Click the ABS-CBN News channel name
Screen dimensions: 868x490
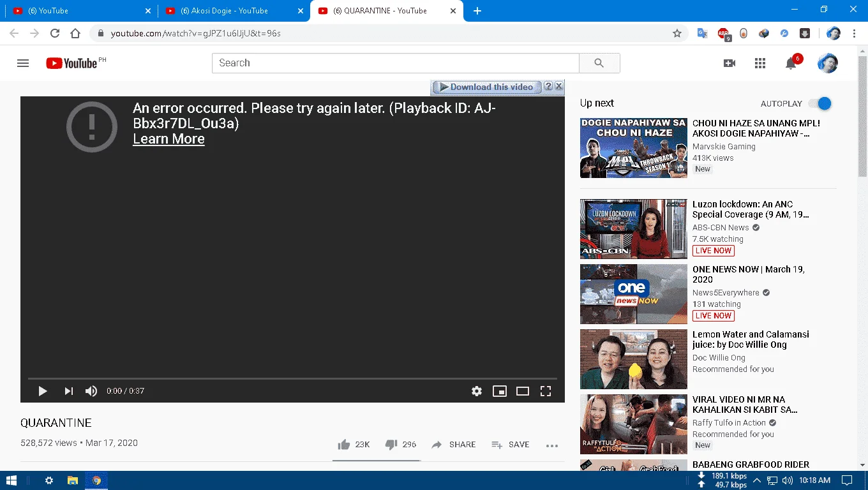pyautogui.click(x=721, y=228)
